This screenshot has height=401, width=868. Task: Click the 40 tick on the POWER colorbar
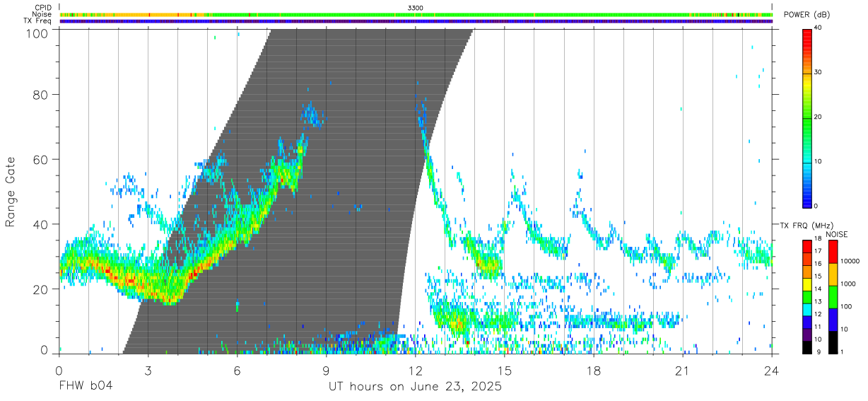point(819,29)
